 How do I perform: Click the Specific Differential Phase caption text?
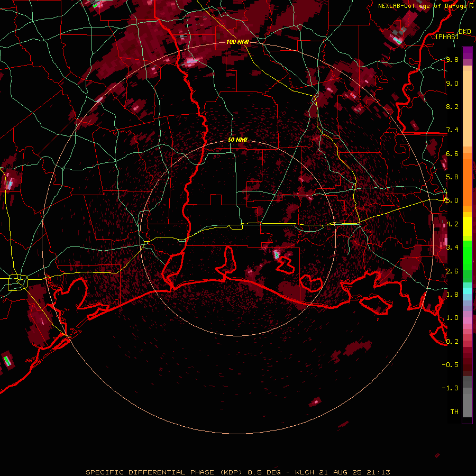237,472
